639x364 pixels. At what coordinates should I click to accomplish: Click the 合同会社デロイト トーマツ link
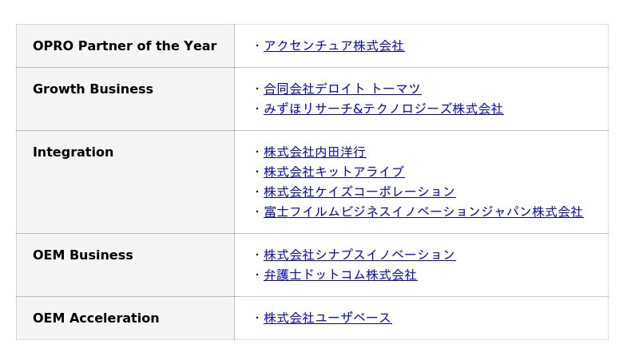[x=342, y=89]
